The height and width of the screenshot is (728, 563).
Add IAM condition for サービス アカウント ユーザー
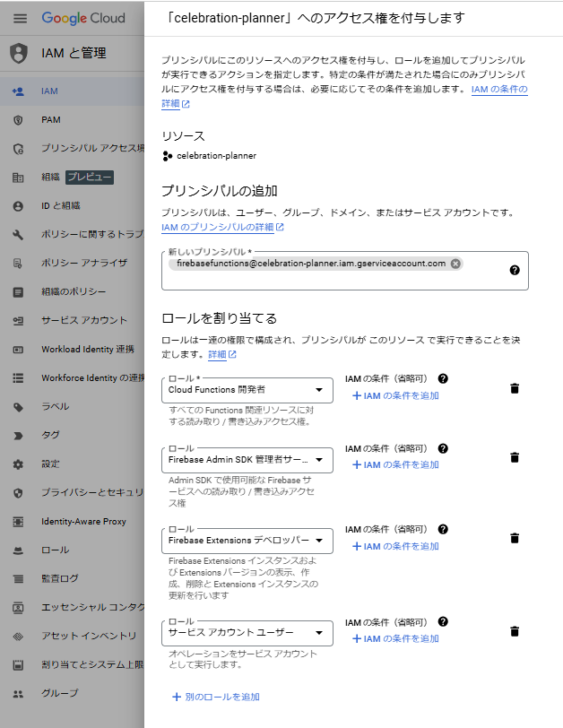coord(395,639)
